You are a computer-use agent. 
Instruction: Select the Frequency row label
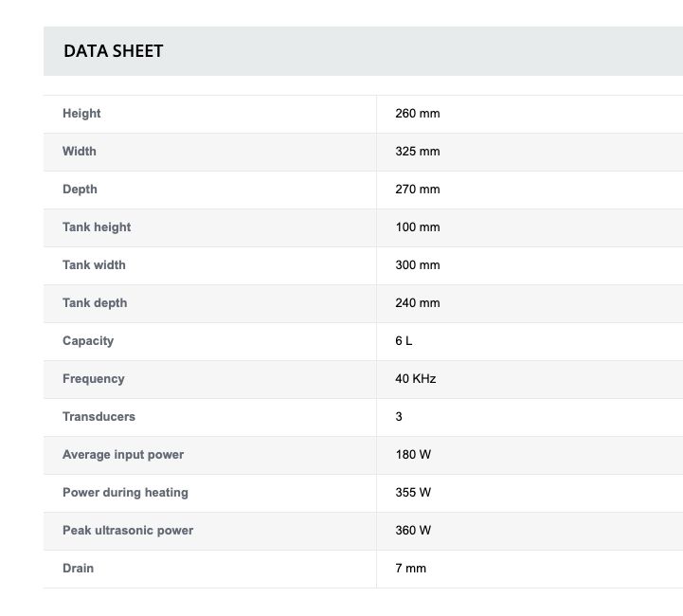click(94, 379)
